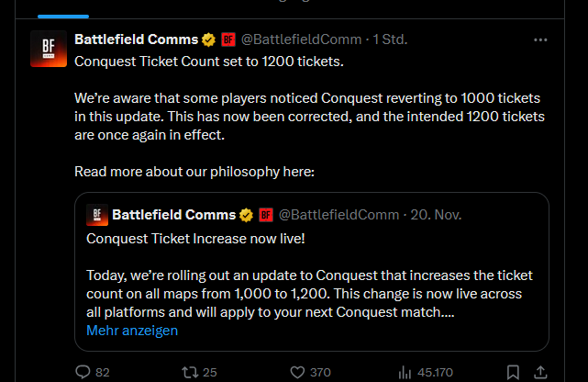
Task: View analytics showing 45.170 views
Action: tap(405, 372)
